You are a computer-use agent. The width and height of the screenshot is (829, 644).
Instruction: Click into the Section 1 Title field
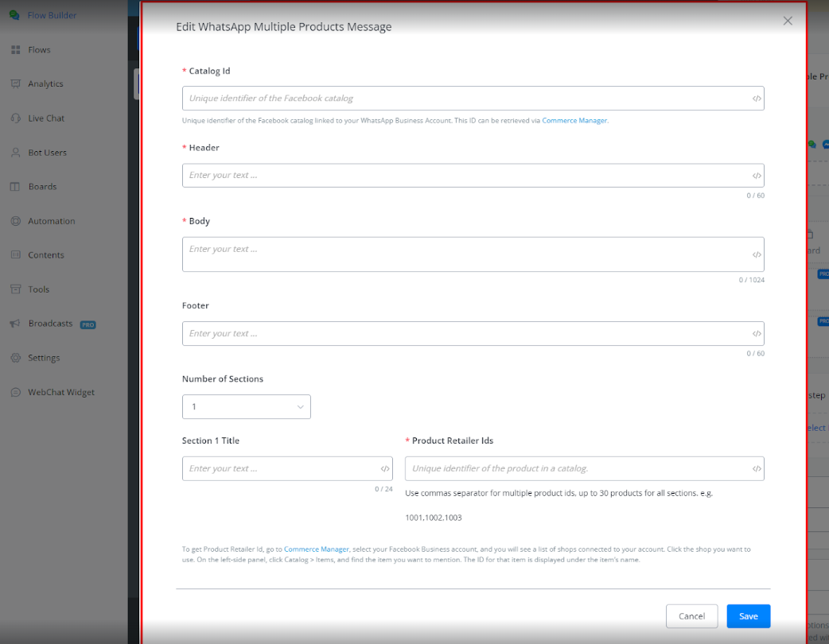278,469
